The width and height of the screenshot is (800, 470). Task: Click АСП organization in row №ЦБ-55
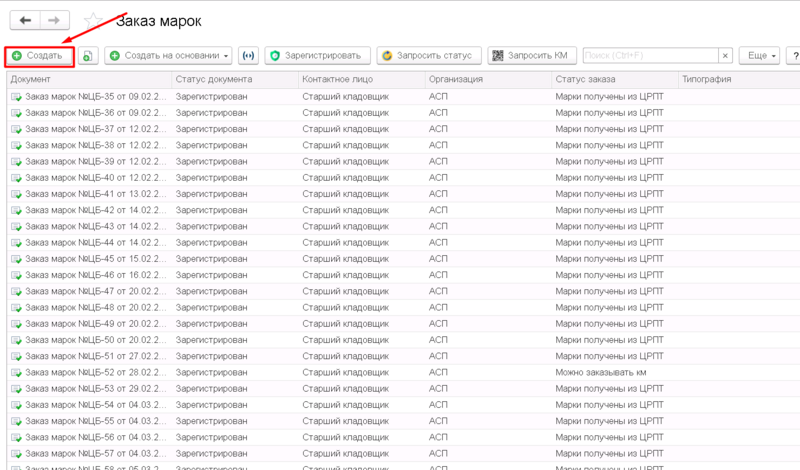(x=438, y=421)
